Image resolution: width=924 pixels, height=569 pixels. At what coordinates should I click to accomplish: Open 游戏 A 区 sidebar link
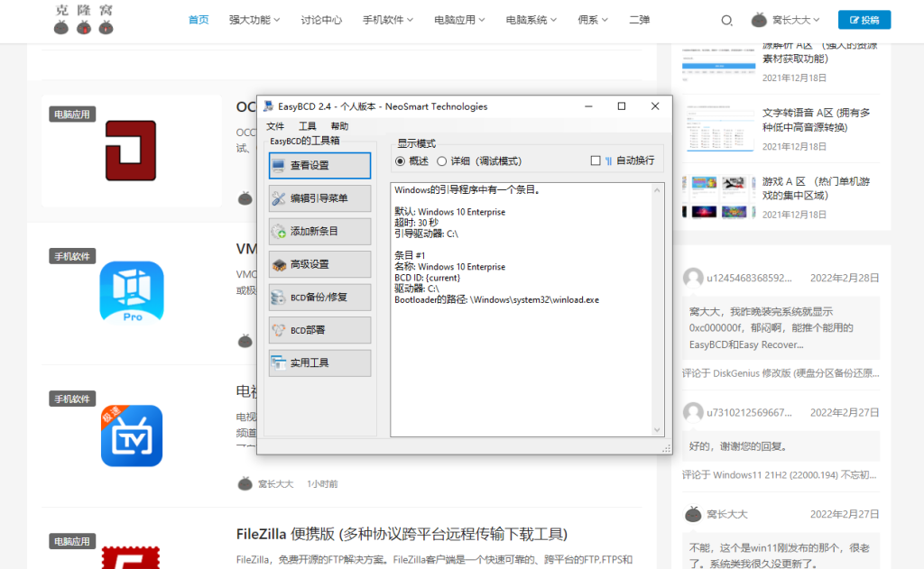[816, 188]
